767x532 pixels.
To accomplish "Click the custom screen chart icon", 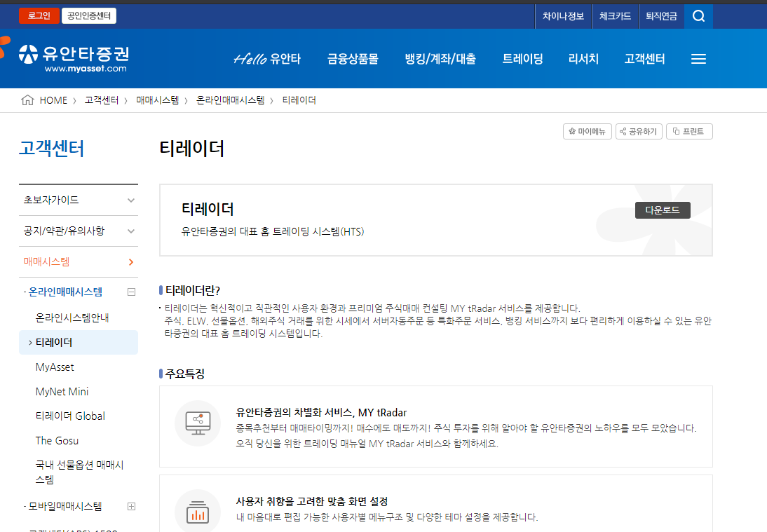I will click(x=198, y=512).
